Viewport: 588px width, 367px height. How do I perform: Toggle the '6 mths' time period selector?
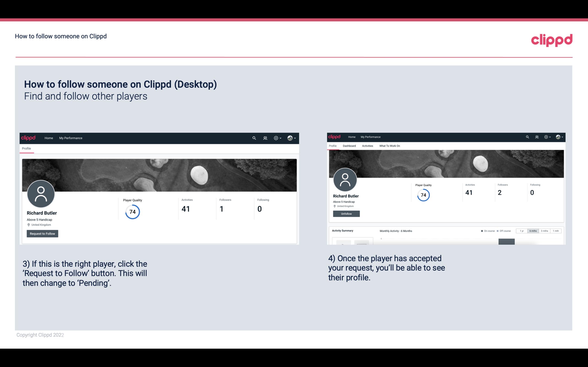533,231
